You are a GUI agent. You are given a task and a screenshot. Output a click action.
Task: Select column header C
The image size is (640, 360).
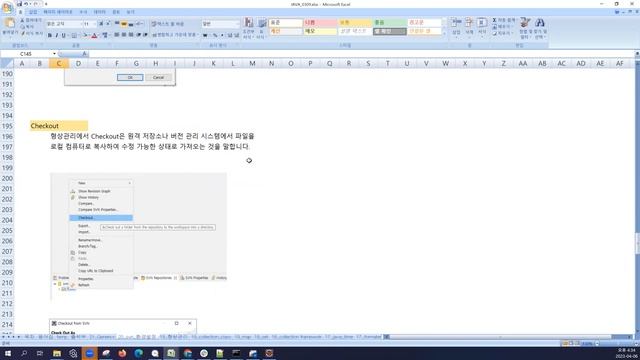tap(59, 63)
